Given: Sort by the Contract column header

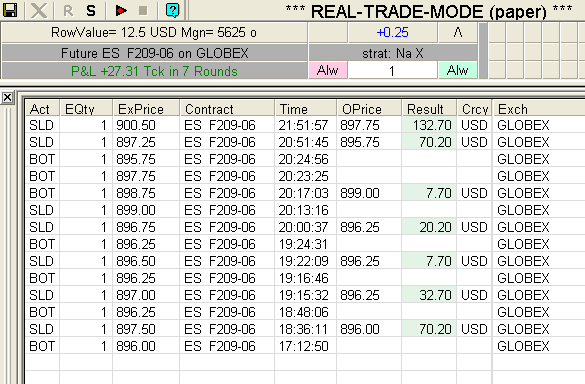Looking at the screenshot, I should (227, 109).
